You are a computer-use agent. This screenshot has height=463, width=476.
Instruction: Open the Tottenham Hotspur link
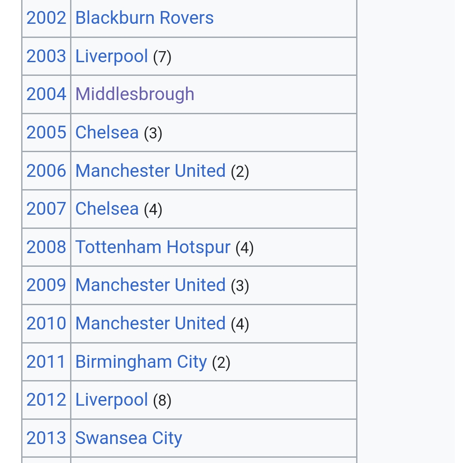click(x=152, y=247)
